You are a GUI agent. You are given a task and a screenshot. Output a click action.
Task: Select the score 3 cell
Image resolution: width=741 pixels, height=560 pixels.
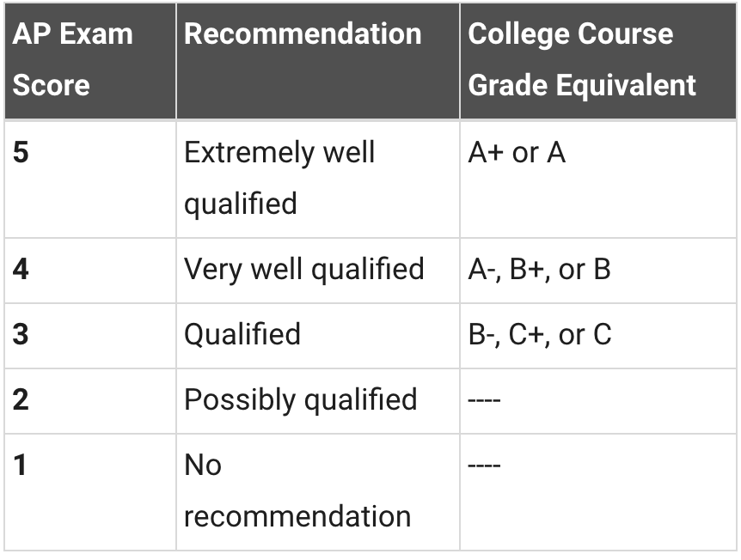(90, 336)
